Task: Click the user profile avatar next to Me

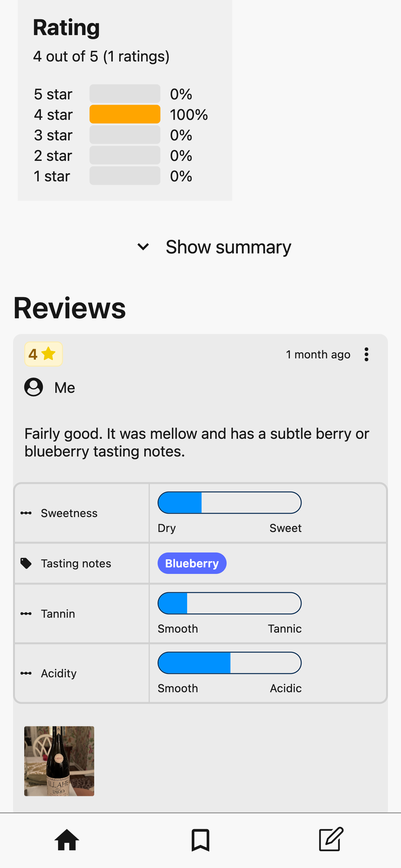Action: pyautogui.click(x=34, y=387)
